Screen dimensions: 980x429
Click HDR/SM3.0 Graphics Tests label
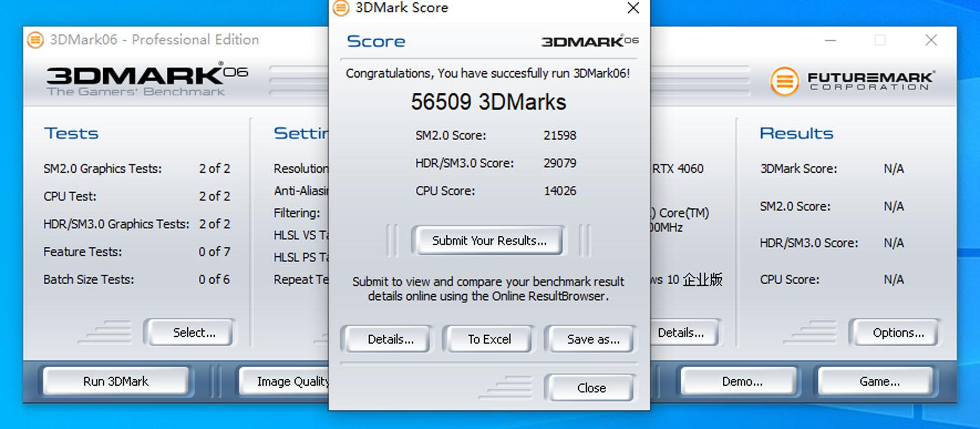116,224
